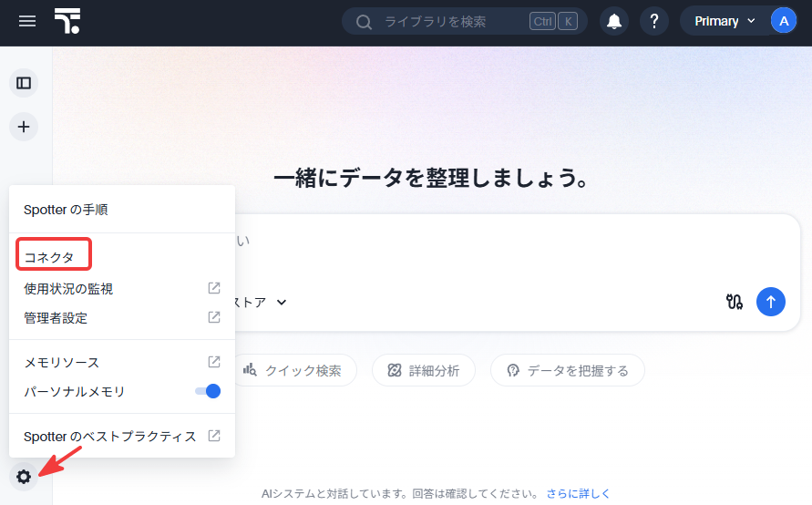
Task: Click the 詳細分析 suggestion button
Action: pos(424,370)
